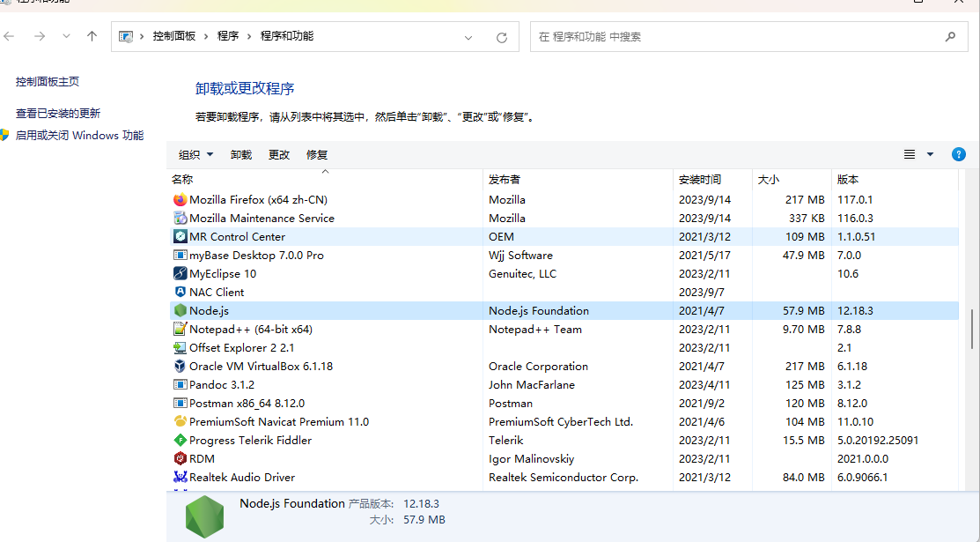Click 卸载 in the toolbar
980x542 pixels.
tap(241, 155)
